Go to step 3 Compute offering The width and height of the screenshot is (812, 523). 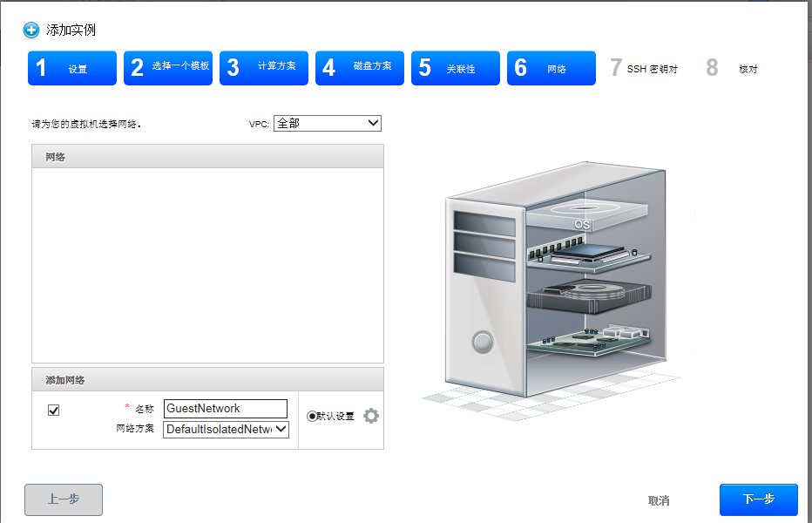(264, 68)
